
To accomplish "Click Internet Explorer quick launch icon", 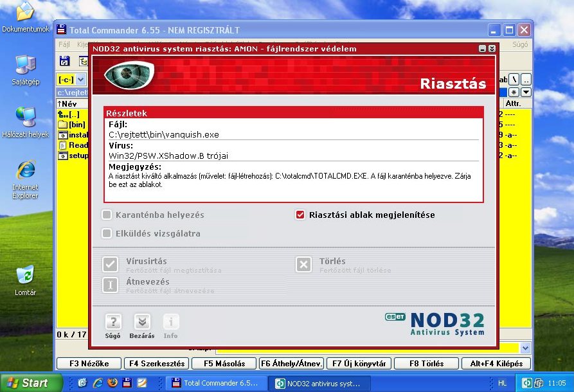I will (x=98, y=383).
